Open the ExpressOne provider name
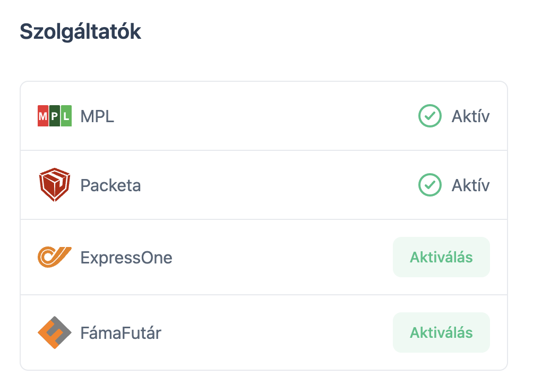 (x=126, y=258)
